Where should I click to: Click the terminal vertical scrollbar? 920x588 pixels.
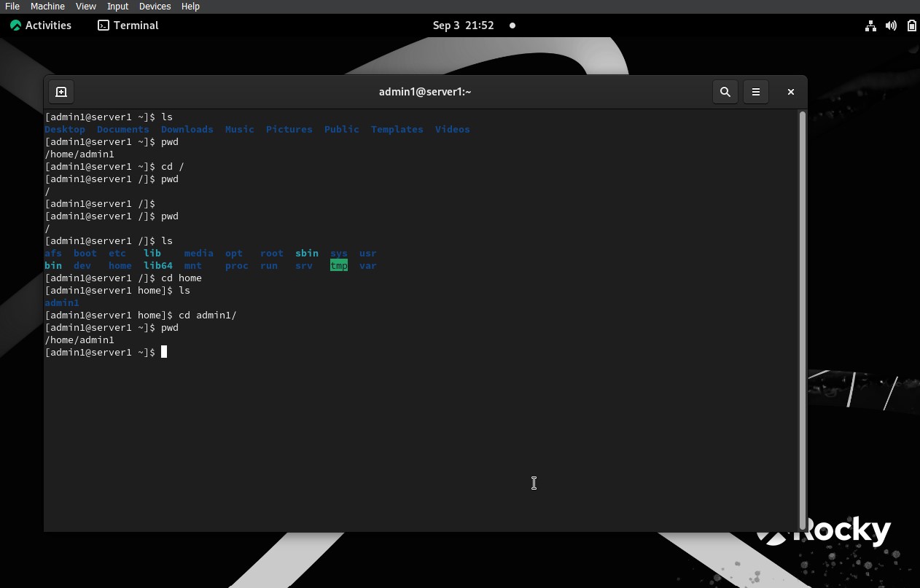tap(803, 321)
